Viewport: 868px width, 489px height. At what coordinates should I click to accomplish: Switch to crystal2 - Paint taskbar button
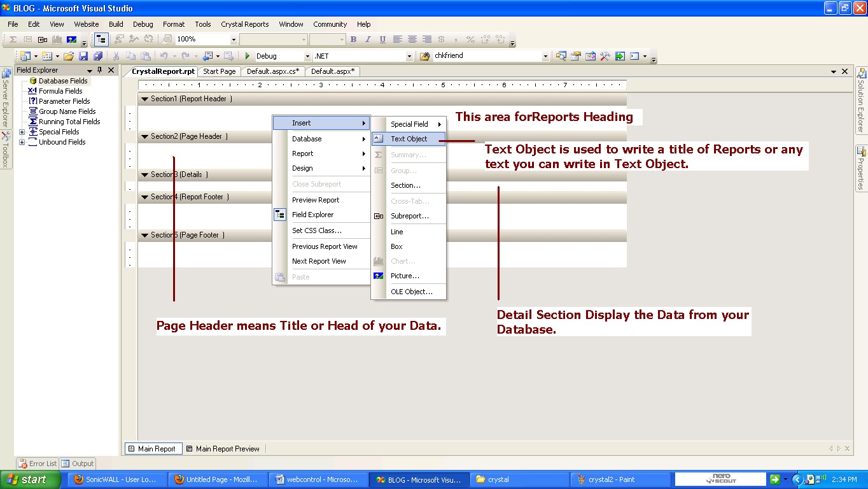(620, 479)
